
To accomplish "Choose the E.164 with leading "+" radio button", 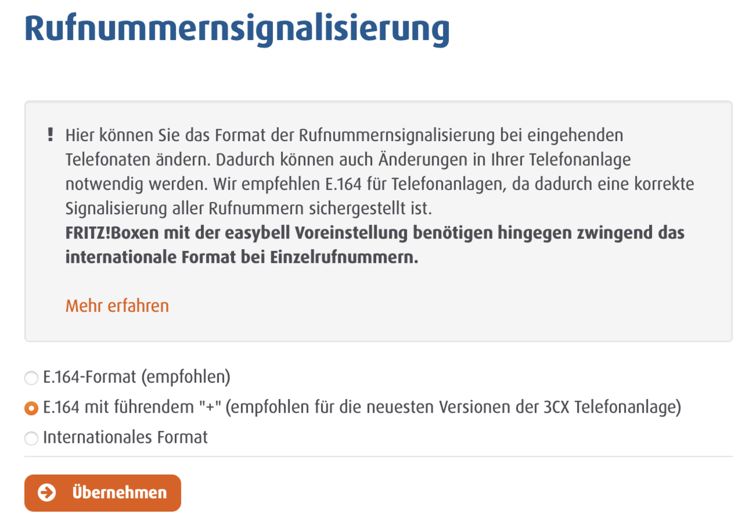I will pos(31,408).
